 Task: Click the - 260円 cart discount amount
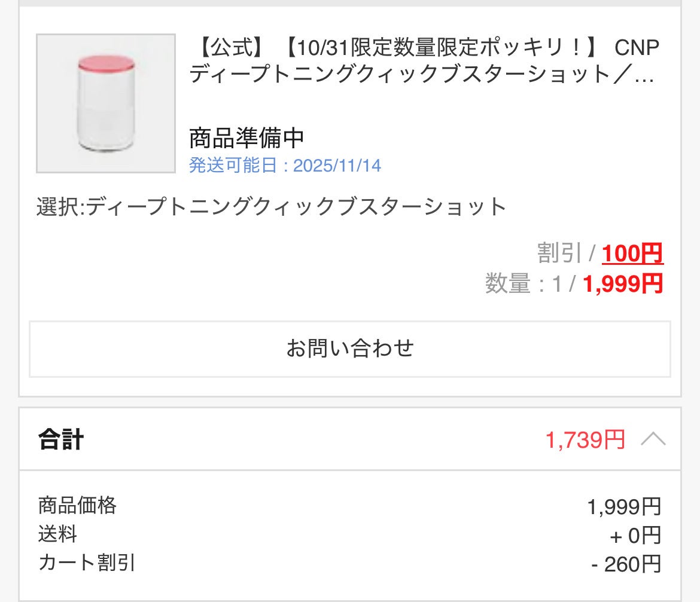(x=626, y=564)
